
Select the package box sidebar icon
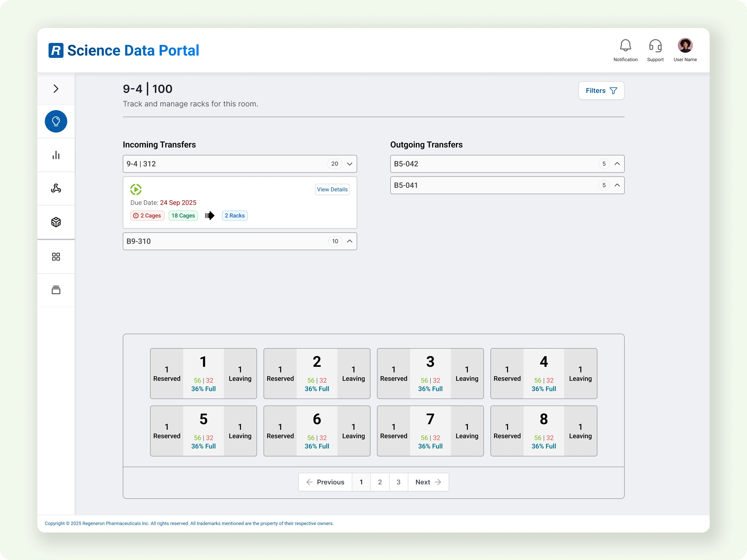(56, 222)
